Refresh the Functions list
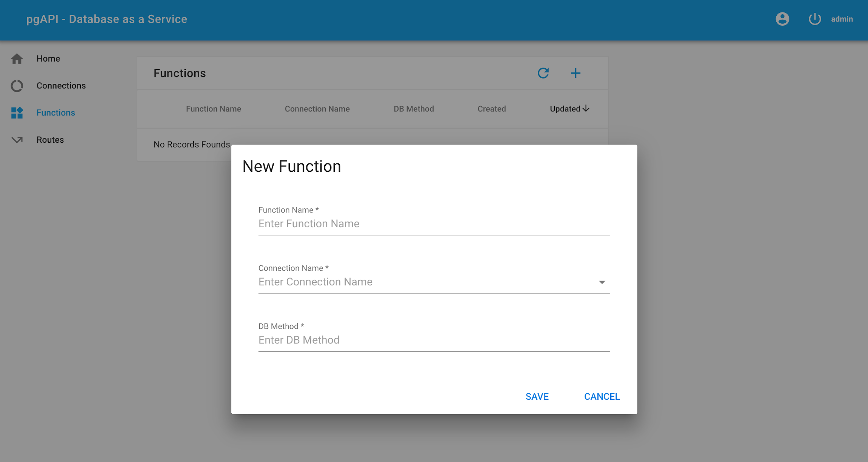This screenshot has height=462, width=868. pos(543,73)
